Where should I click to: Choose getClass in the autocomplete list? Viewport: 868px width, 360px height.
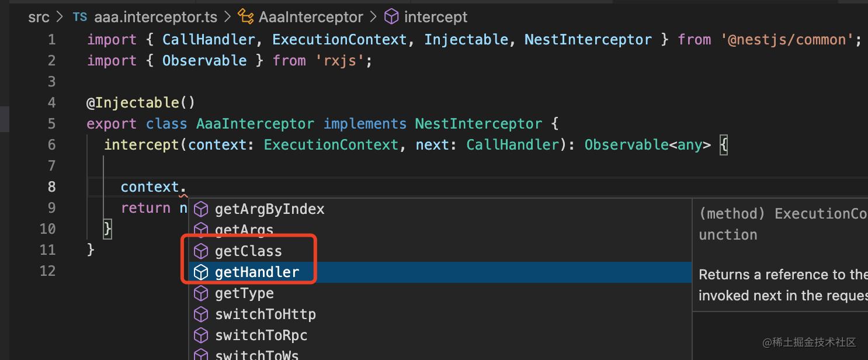pyautogui.click(x=248, y=251)
